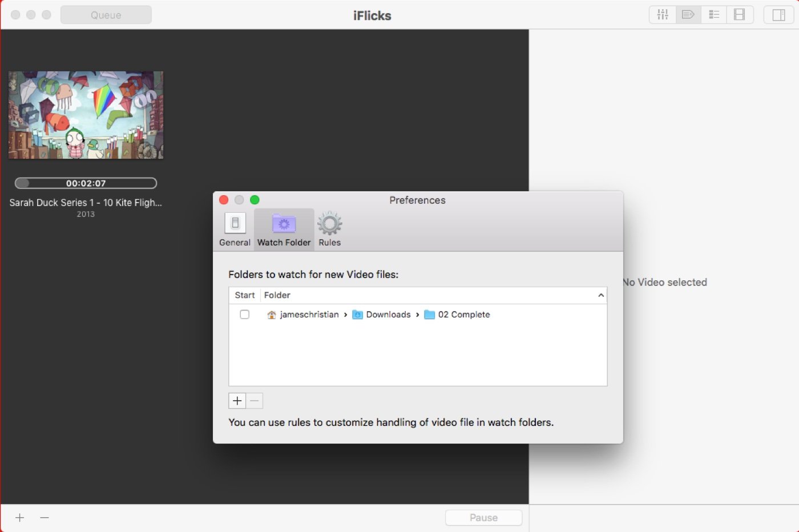Viewport: 799px width, 532px height.
Task: Click the filmstrip icon in toolbar
Action: [x=740, y=15]
